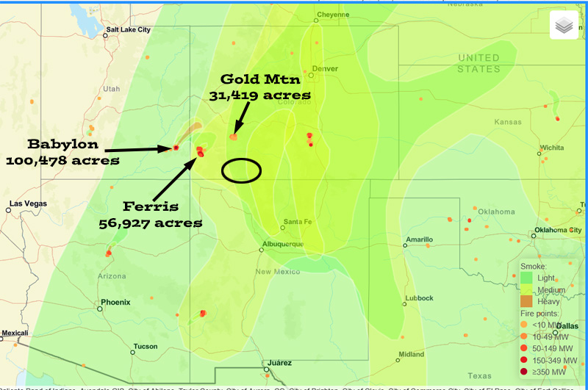Click the Wichita city marker circle
This screenshot has width=588, height=390.
tap(539, 154)
